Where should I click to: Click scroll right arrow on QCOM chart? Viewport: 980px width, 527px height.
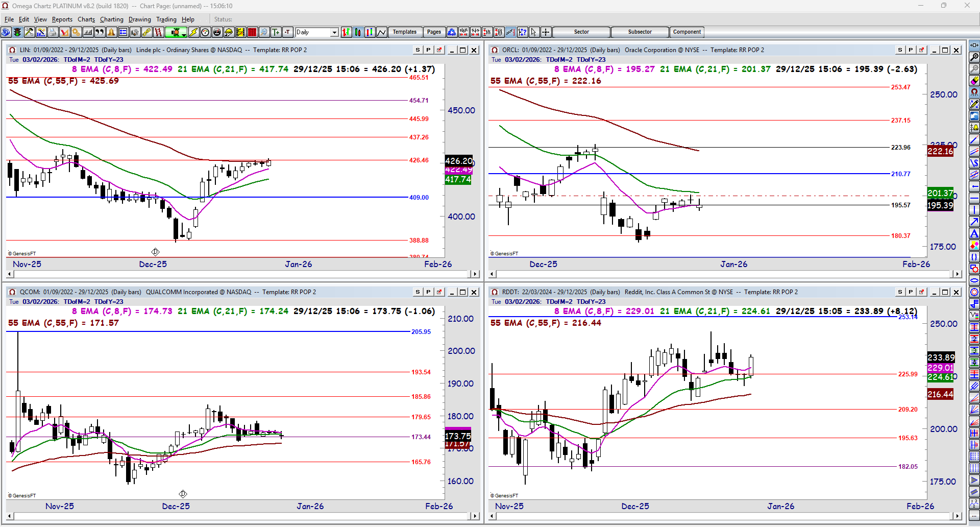pos(475,516)
